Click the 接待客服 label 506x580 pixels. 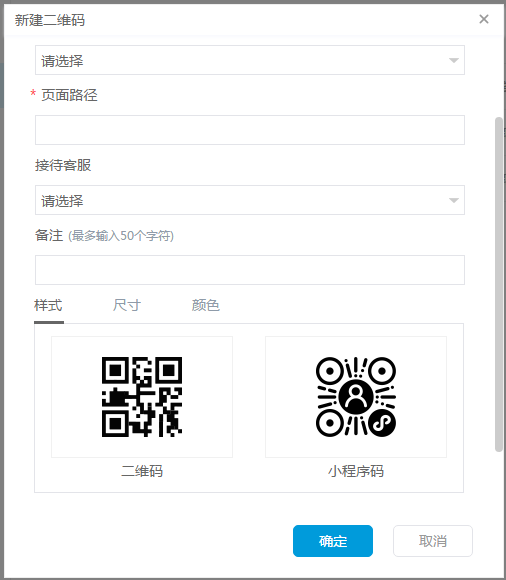point(63,165)
